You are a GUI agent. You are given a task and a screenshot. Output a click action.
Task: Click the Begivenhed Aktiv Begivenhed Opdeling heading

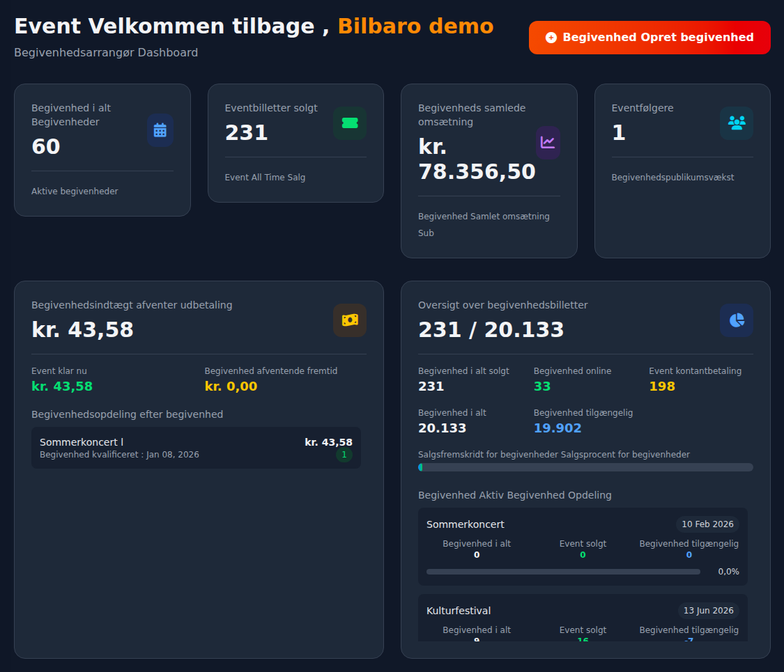pos(515,495)
